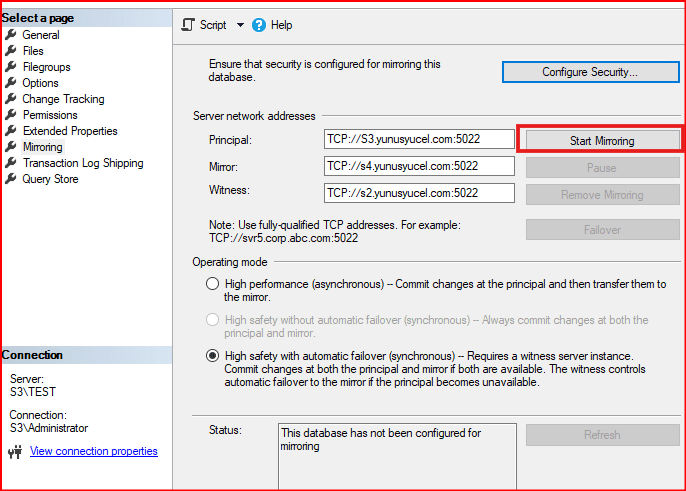Image resolution: width=686 pixels, height=491 pixels.
Task: Click wrench icon next to General page
Action: (x=12, y=35)
